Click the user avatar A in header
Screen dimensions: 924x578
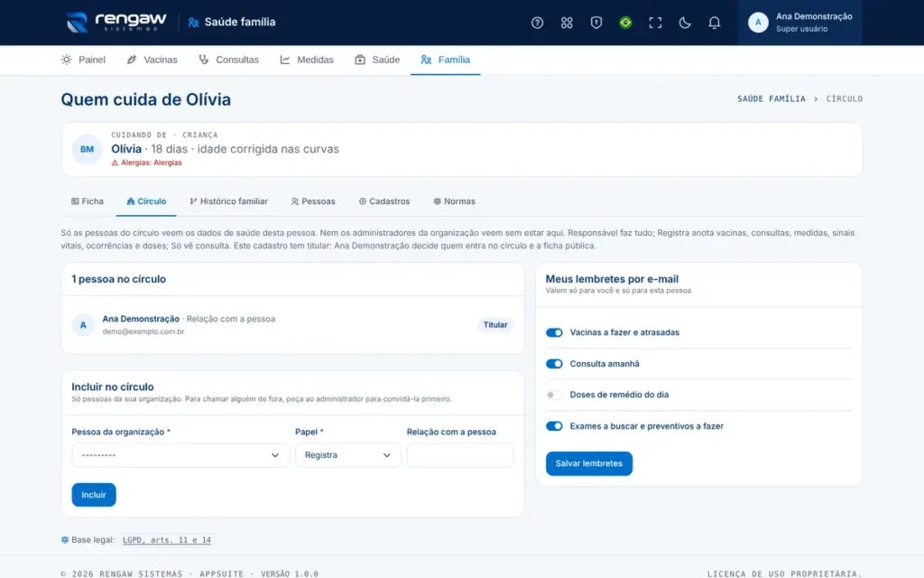coord(758,23)
